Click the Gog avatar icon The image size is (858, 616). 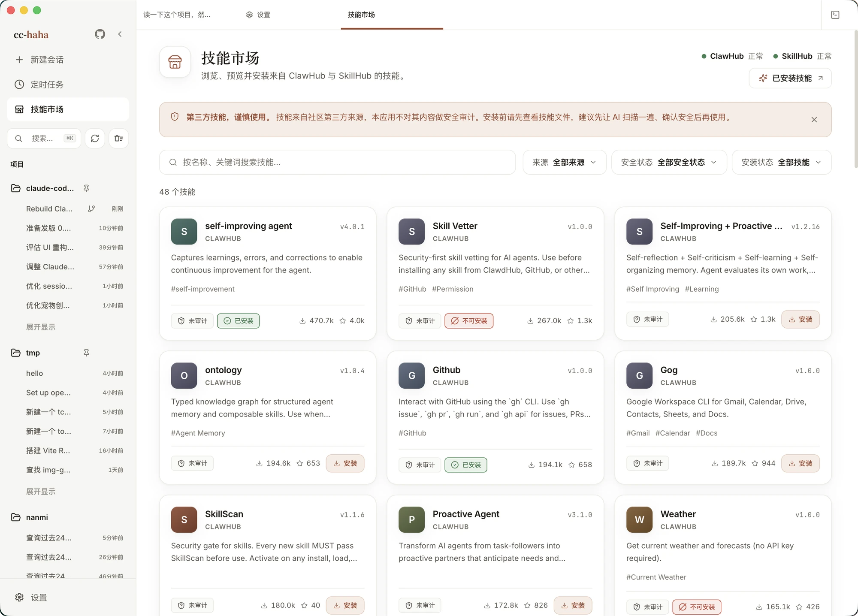639,376
